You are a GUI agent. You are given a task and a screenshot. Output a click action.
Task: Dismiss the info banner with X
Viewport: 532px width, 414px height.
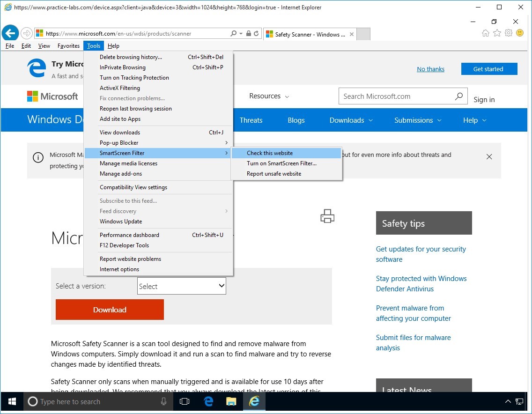[x=489, y=157]
